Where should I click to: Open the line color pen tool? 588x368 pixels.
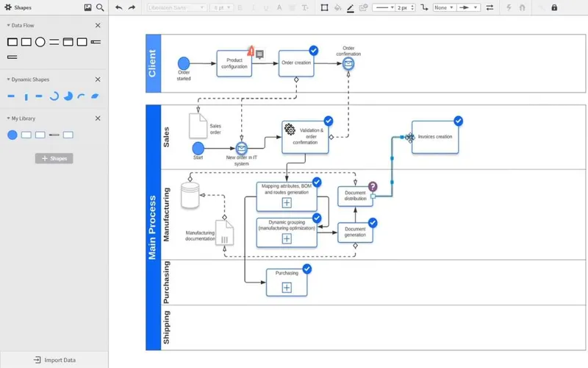[351, 8]
